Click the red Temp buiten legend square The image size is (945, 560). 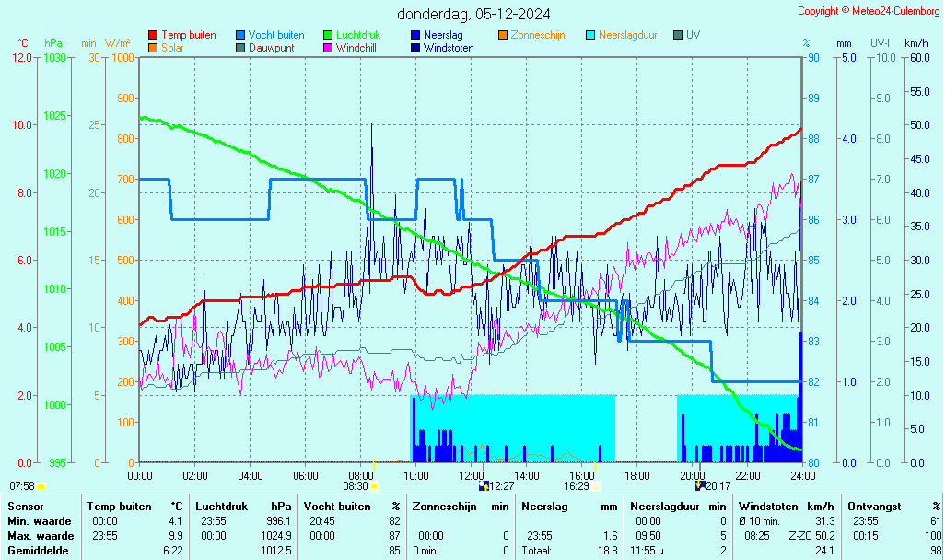pyautogui.click(x=153, y=35)
